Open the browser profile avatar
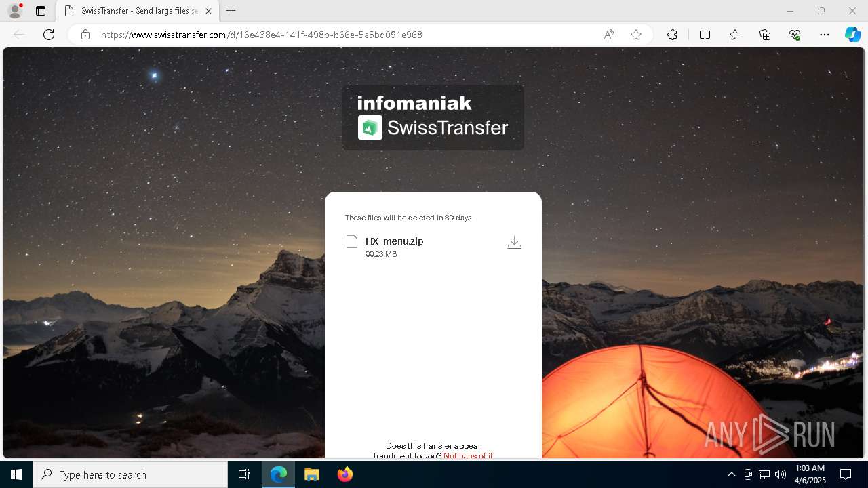This screenshot has height=488, width=868. pyautogui.click(x=15, y=11)
